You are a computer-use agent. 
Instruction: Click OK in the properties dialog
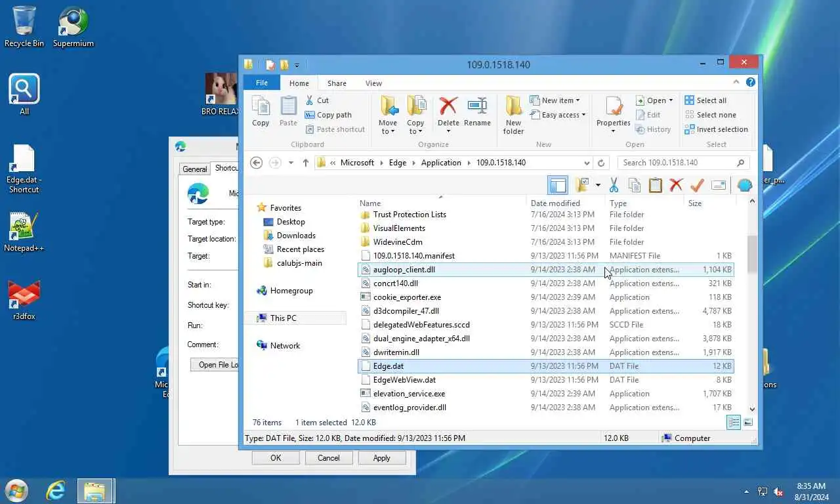tap(276, 458)
